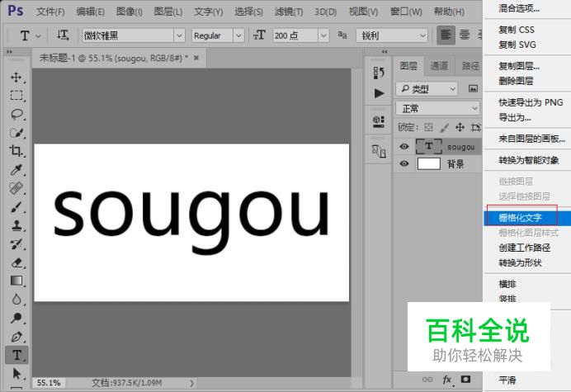Select the Blur tool
The image size is (571, 392).
click(16, 300)
